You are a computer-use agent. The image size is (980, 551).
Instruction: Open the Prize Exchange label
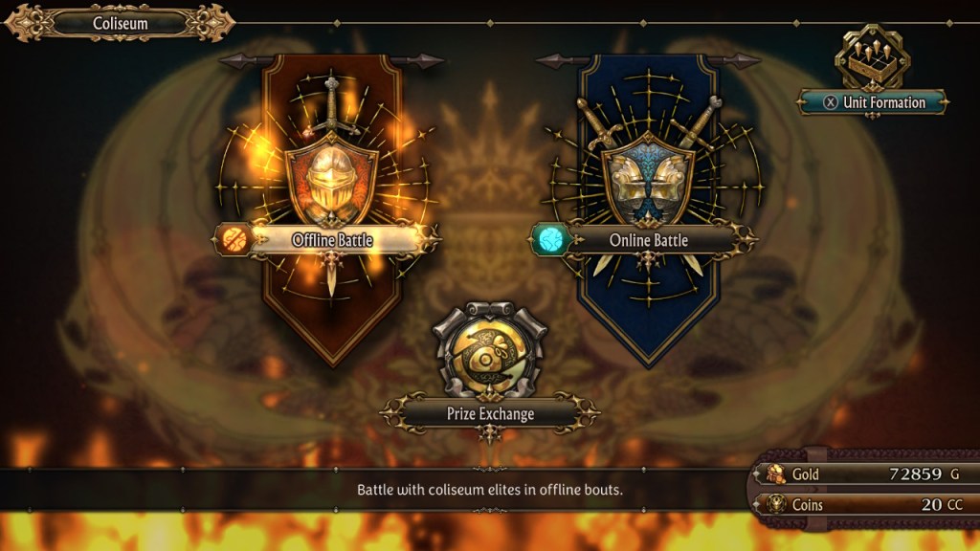(x=490, y=413)
